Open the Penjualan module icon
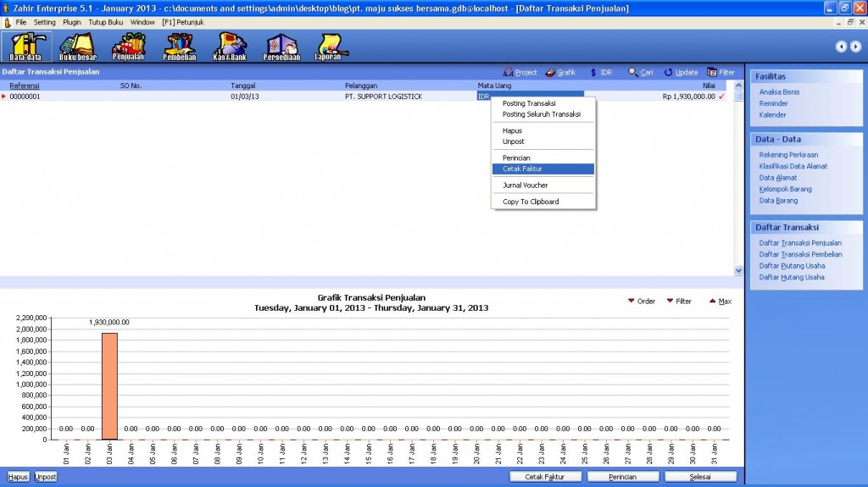 coord(128,46)
